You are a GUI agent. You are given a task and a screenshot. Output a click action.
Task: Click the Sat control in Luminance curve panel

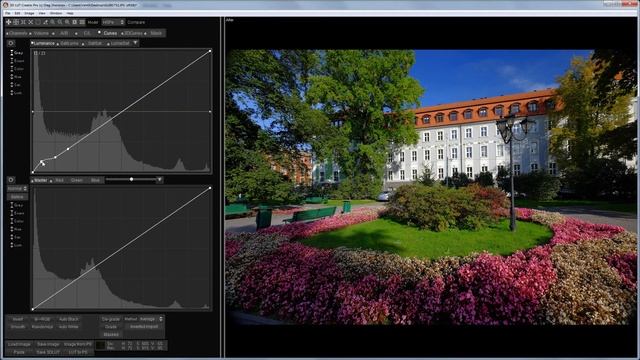[16, 84]
